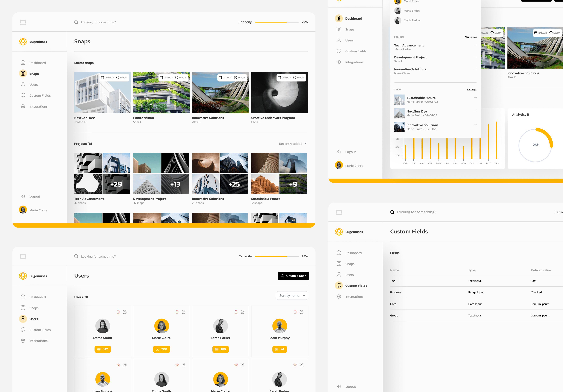Click Liam Murphy 74 snaps badge

[x=279, y=349]
